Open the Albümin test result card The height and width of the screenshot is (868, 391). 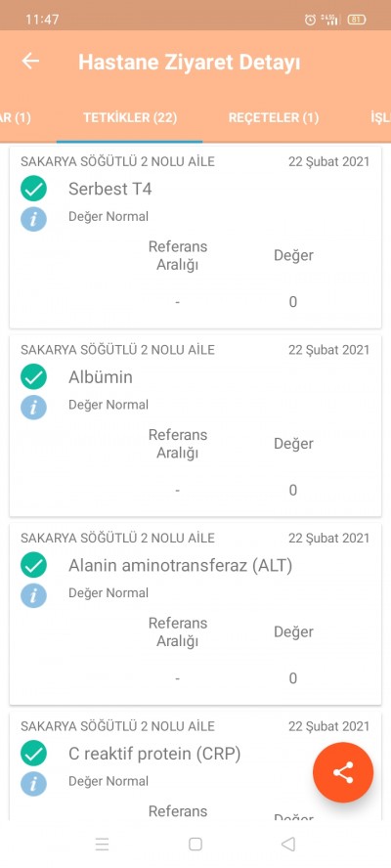195,426
